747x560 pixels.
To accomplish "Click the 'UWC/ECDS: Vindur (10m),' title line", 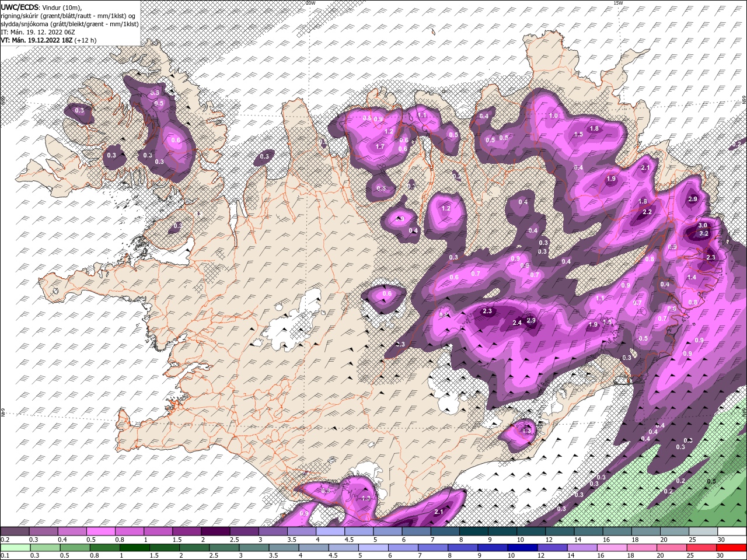I will click(x=41, y=6).
